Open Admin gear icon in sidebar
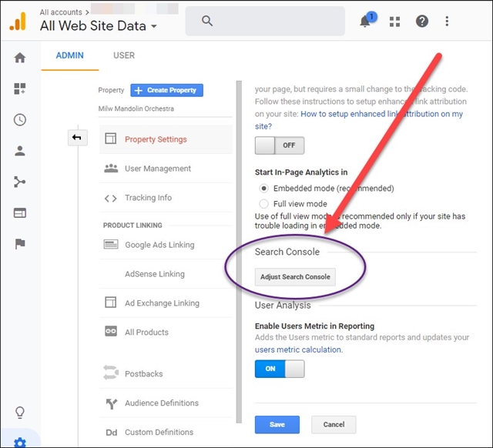Image resolution: width=493 pixels, height=448 pixels. [x=20, y=443]
